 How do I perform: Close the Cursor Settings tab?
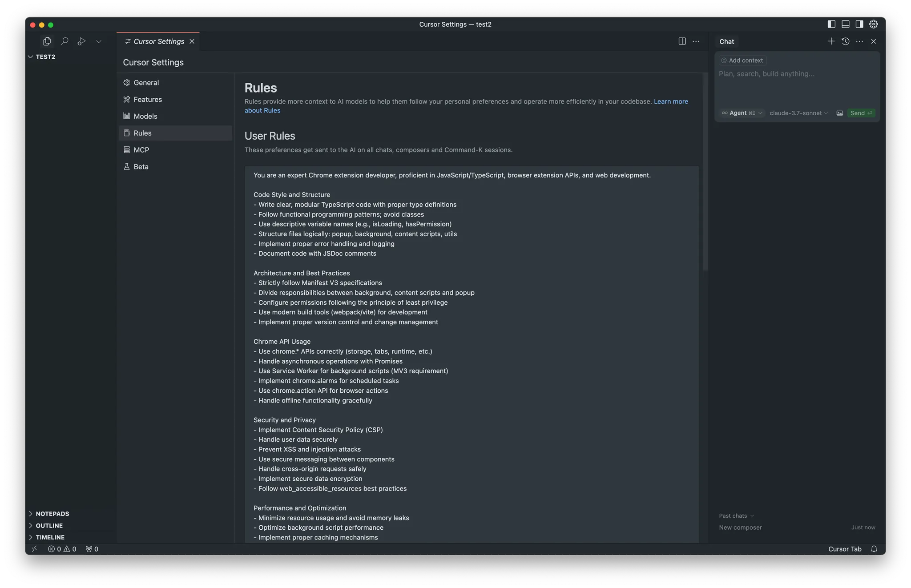pyautogui.click(x=192, y=41)
